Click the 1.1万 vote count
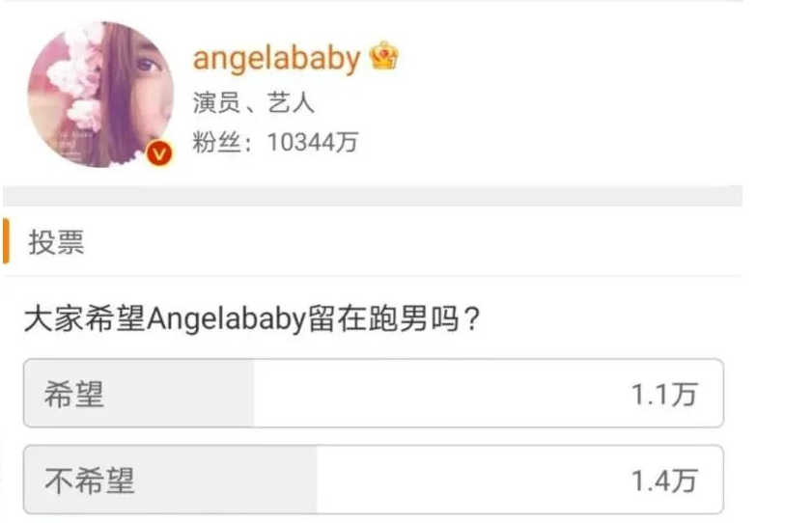The width and height of the screenshot is (812, 523). coord(664,395)
